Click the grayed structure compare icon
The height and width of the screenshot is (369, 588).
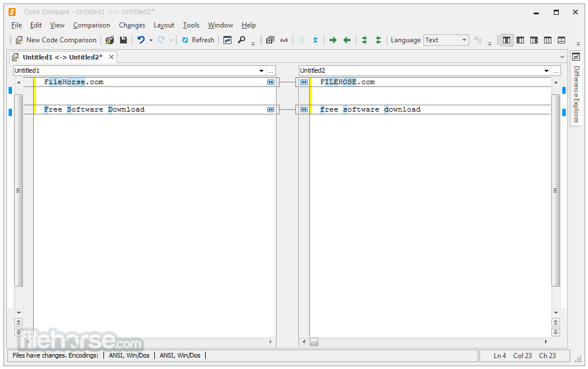pos(478,40)
